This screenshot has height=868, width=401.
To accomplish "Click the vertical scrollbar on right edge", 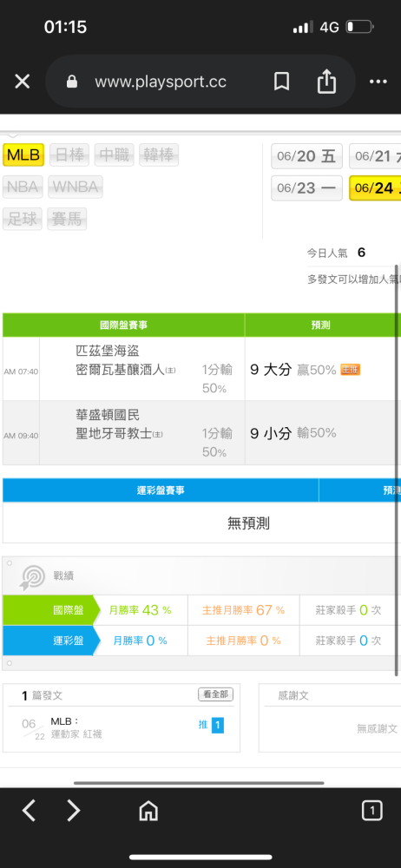I will (x=397, y=470).
